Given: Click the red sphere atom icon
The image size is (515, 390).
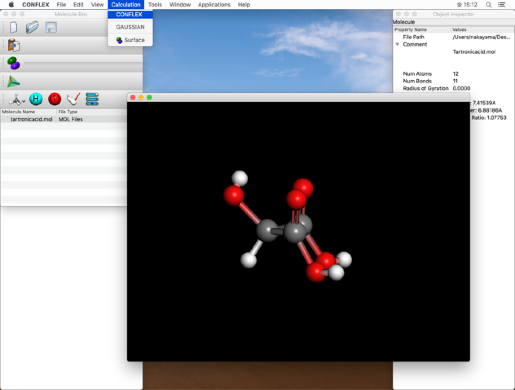Looking at the screenshot, I should (54, 99).
